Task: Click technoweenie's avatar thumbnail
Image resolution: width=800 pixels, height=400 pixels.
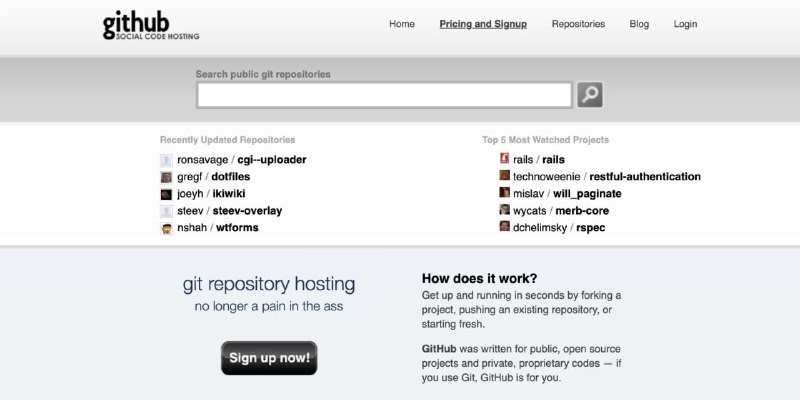Action: coord(505,176)
